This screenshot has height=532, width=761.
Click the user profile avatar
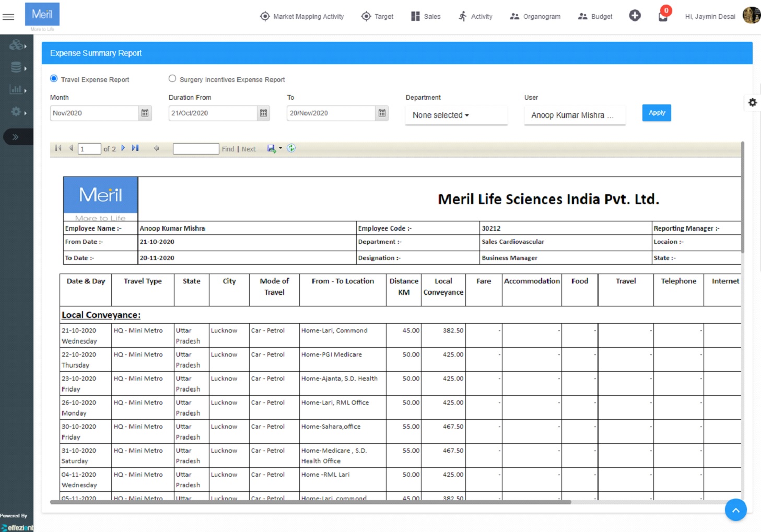coord(752,16)
